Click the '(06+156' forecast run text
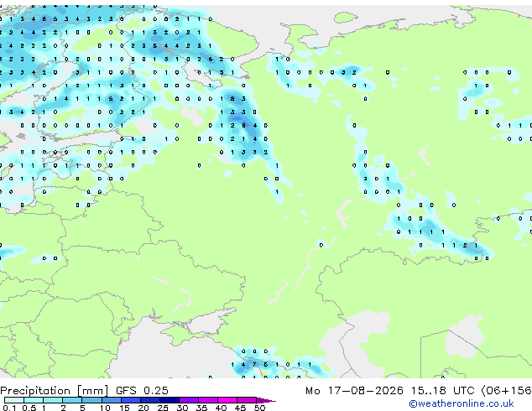 506,391
